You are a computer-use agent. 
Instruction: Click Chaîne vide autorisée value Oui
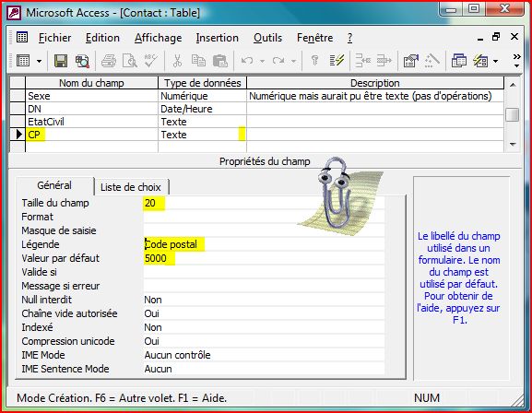pos(264,313)
